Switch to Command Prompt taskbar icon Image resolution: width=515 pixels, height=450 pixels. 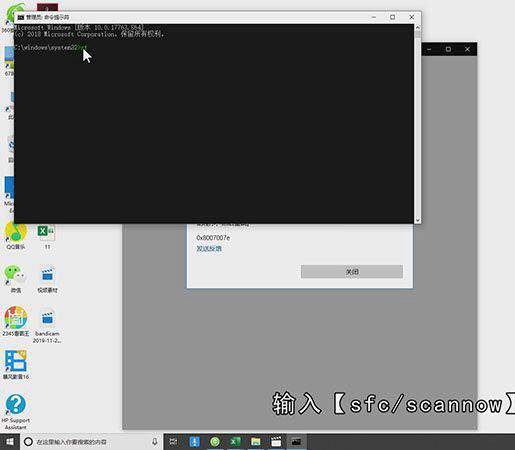point(296,442)
